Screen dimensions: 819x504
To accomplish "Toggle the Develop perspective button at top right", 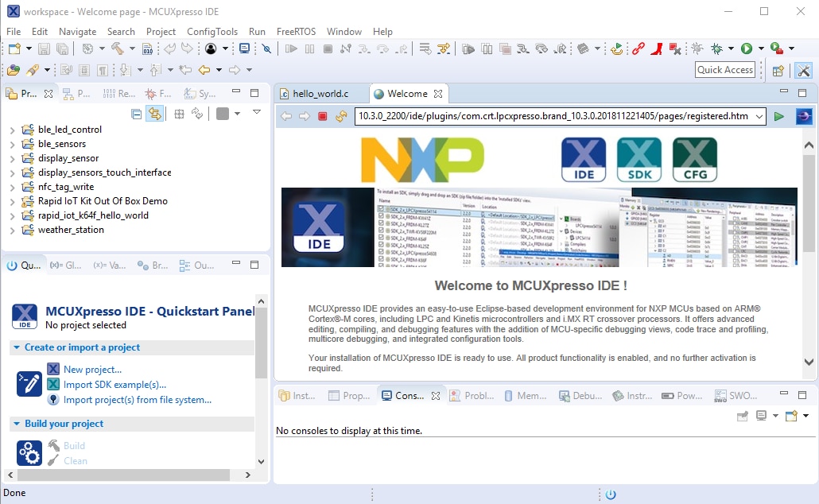I will (803, 70).
